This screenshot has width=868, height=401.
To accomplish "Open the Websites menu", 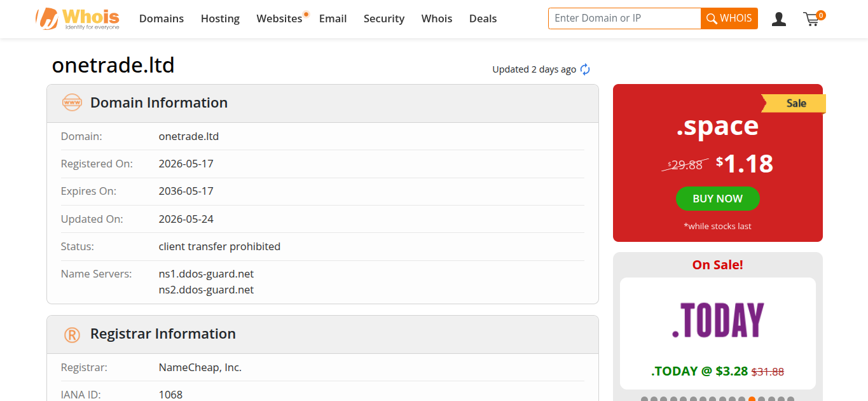I will pos(280,18).
